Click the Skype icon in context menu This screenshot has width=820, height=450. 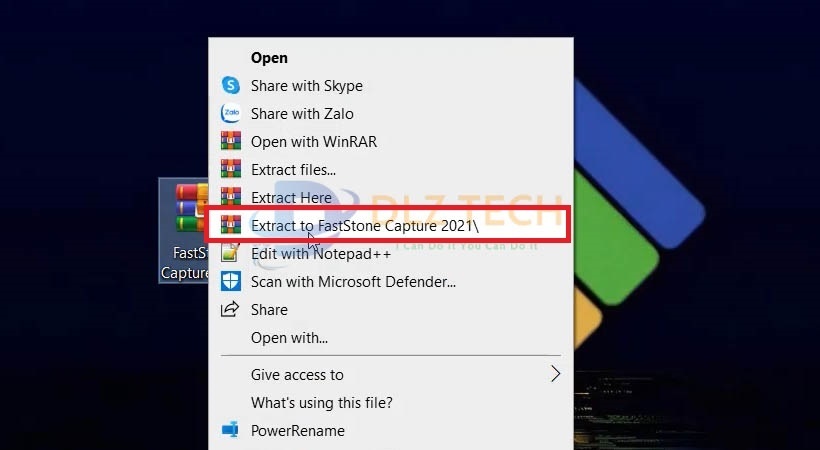[x=231, y=86]
